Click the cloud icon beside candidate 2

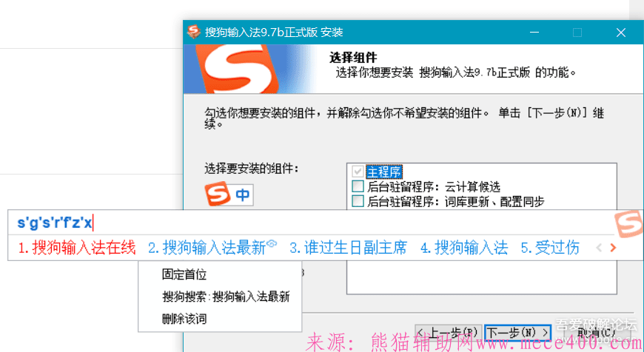click(272, 243)
